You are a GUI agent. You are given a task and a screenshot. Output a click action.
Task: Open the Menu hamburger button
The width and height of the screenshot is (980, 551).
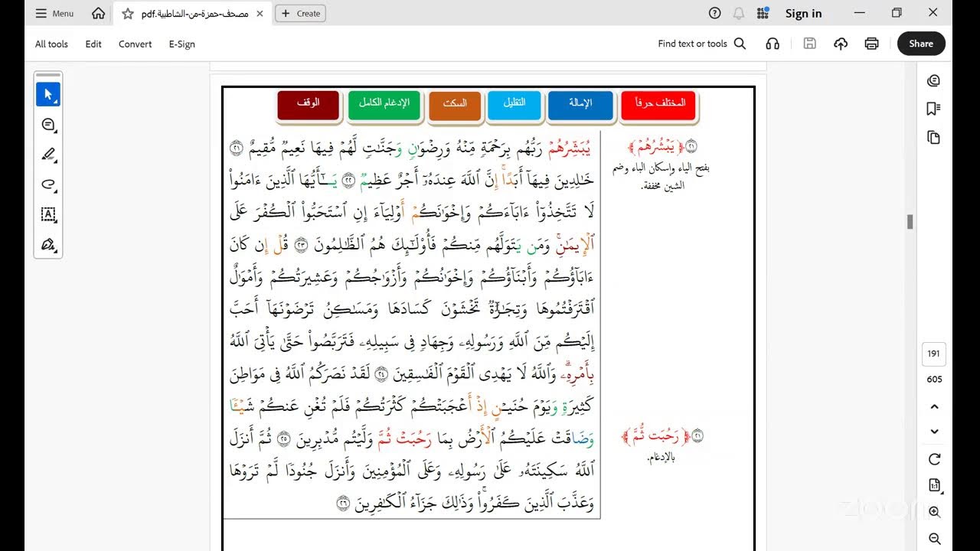[x=54, y=13]
